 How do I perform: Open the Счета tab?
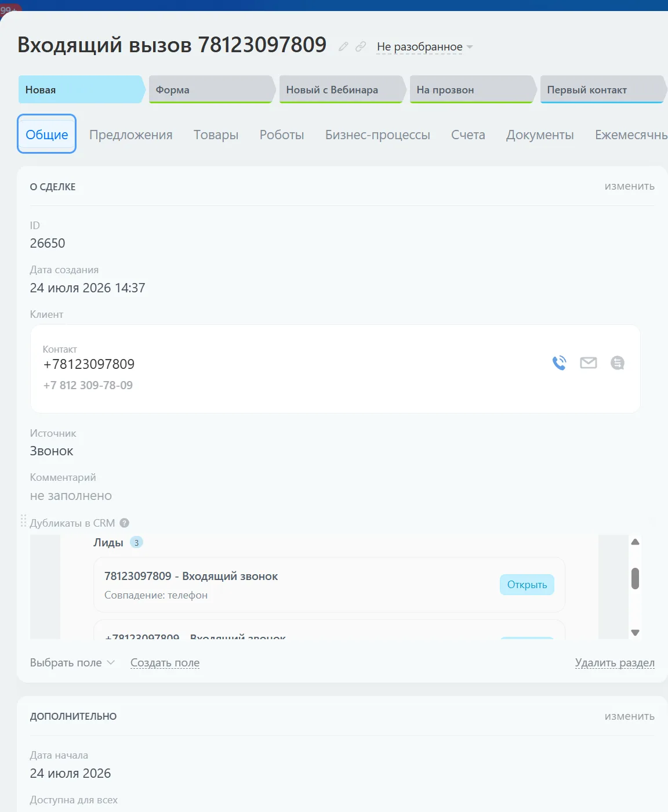(468, 135)
